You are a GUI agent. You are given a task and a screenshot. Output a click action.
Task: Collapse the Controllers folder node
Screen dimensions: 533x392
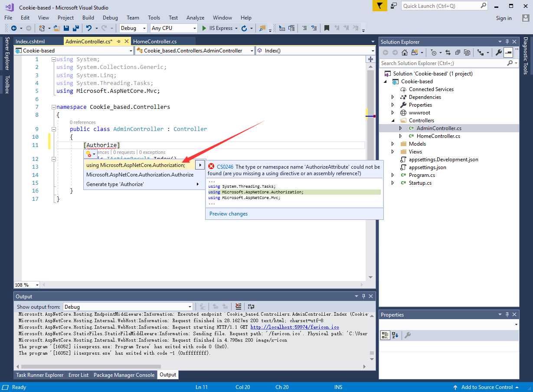393,121
